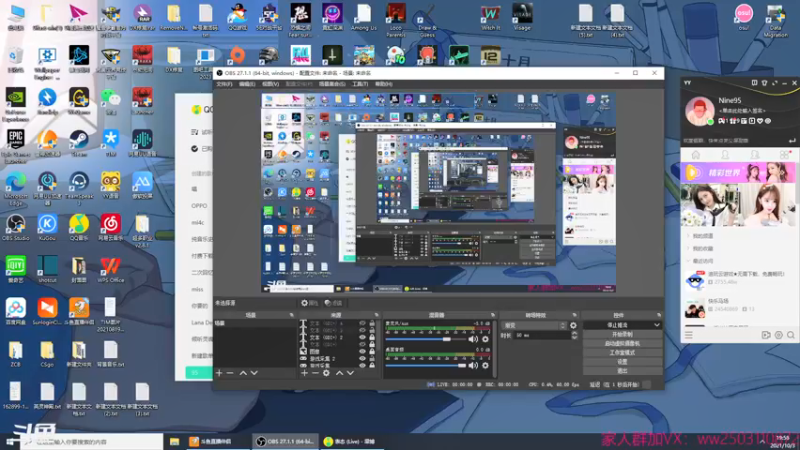Viewport: 800px width, 450px height.
Task: Click YY search magnifier icon at bottom
Action: tap(790, 335)
